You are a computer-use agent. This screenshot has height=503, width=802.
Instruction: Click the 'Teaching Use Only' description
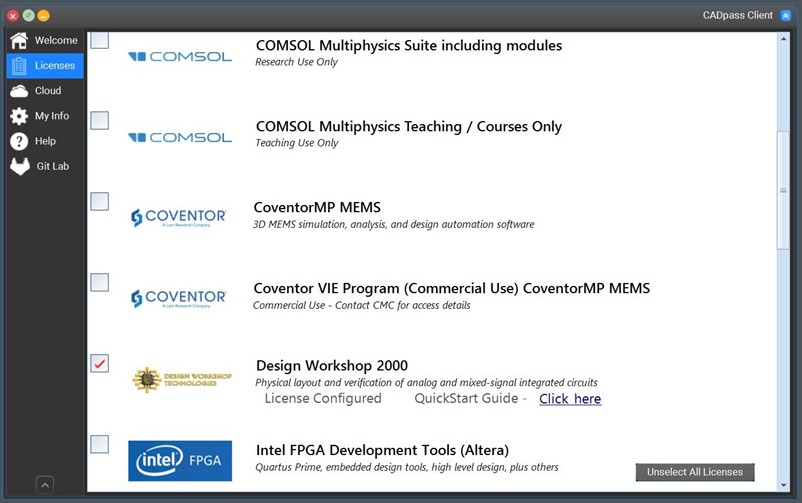297,143
